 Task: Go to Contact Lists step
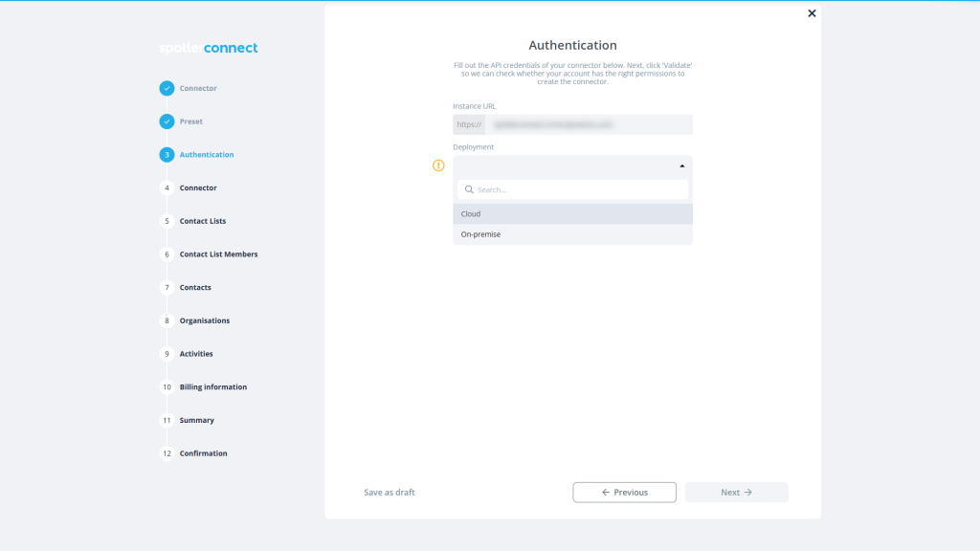203,221
